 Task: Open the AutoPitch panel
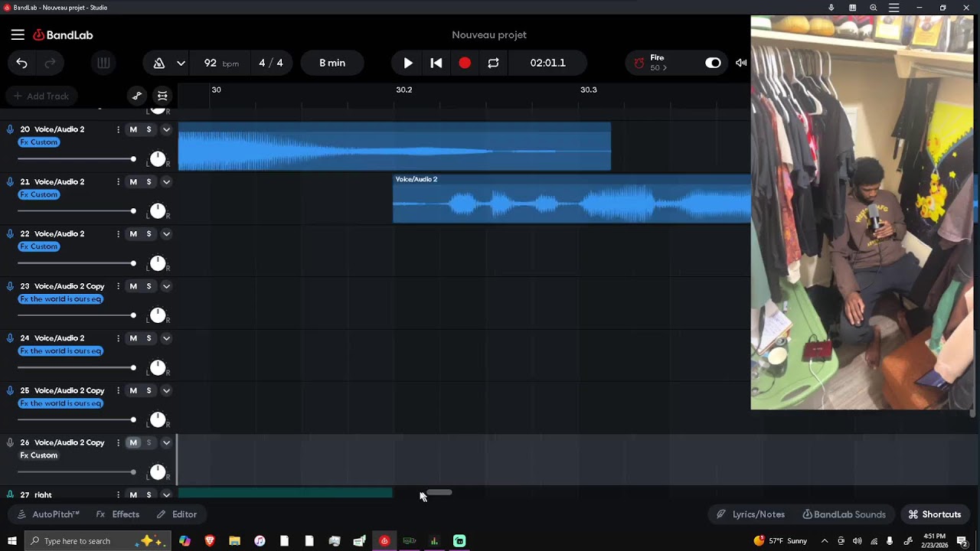pos(48,514)
